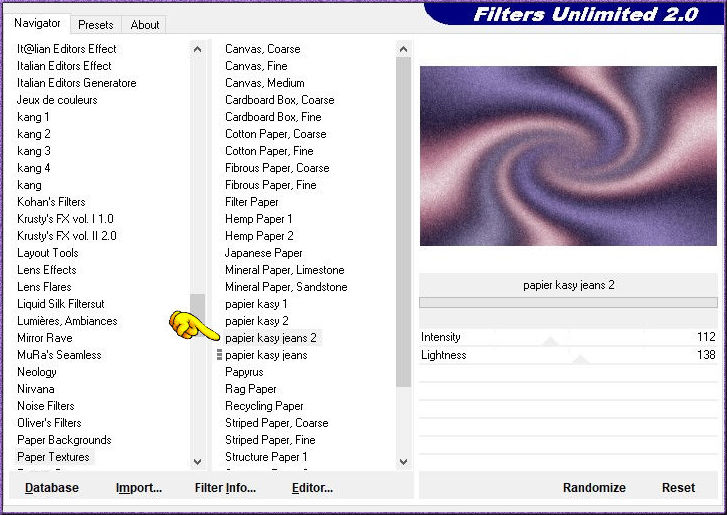Choose the Hemp Paper 1 filter
Screen dimensions: 727x515
[x=258, y=219]
